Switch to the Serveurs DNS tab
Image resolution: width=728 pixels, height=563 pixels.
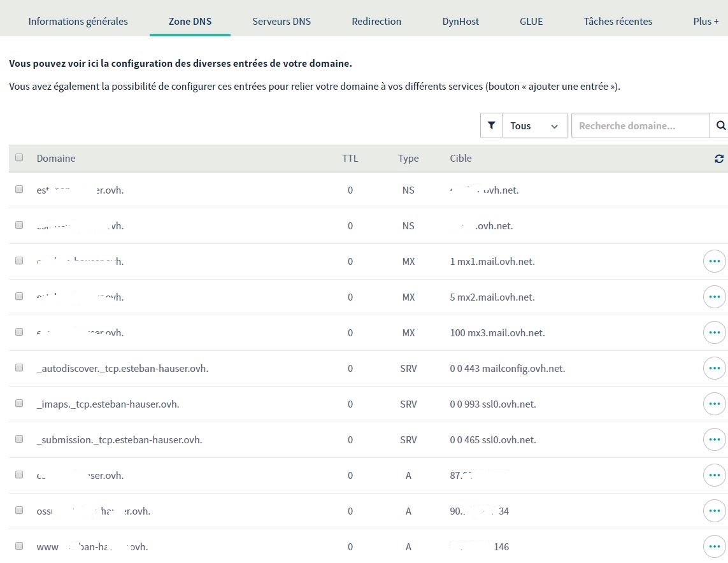(282, 22)
